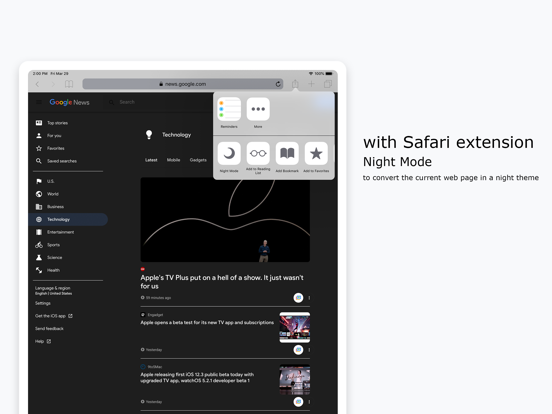Open Language & region settings
This screenshot has width=552, height=414.
pos(53,290)
